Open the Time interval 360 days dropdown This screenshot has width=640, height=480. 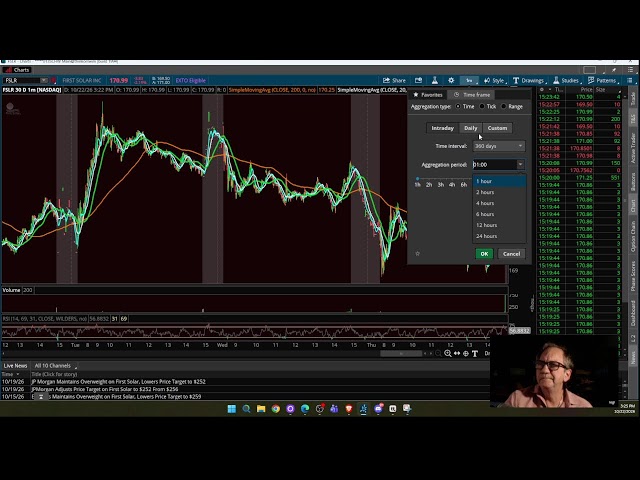point(499,146)
